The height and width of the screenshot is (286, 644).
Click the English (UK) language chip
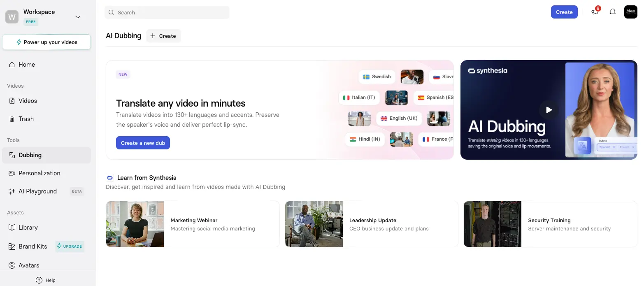[x=399, y=119]
